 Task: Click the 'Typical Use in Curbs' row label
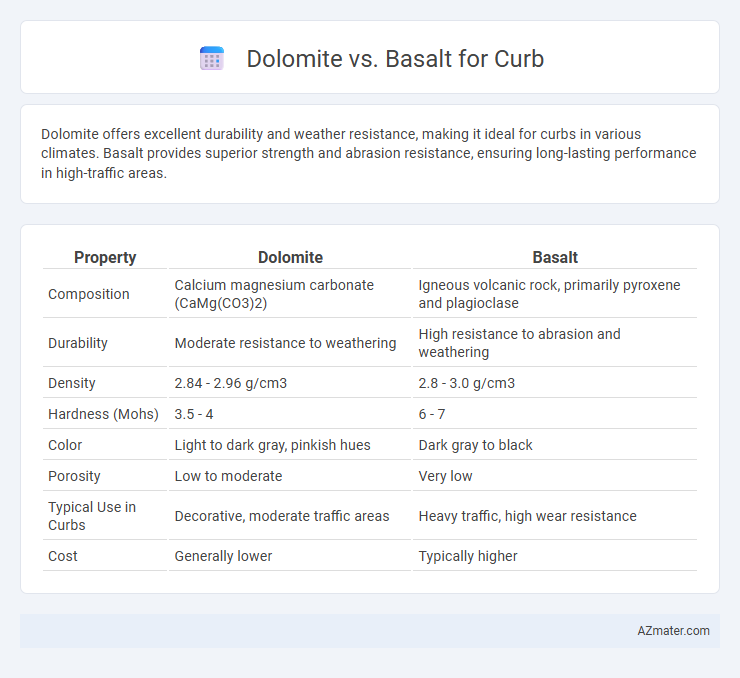click(92, 516)
